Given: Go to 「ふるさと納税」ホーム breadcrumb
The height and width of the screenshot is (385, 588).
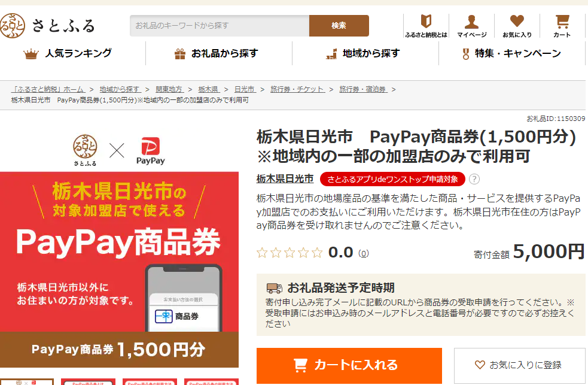Looking at the screenshot, I should tap(48, 89).
